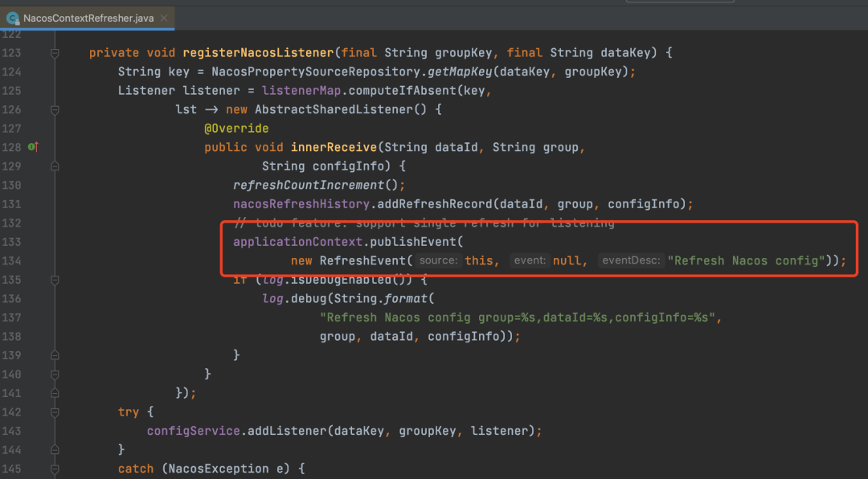Screen dimensions: 868x479
Task: Click the fold end marker at line 139
Action: [55, 355]
